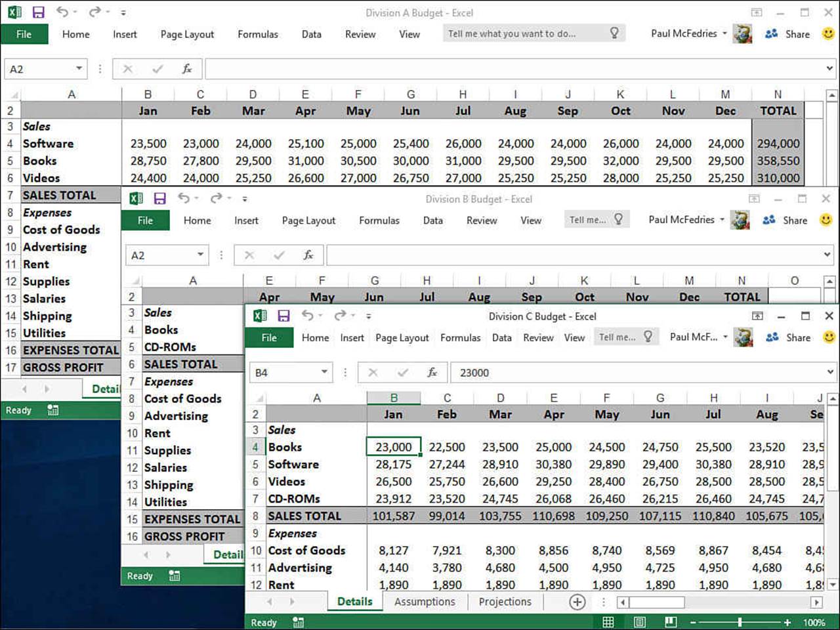
Task: Open the Page Layout tab in Division B
Action: pos(308,220)
